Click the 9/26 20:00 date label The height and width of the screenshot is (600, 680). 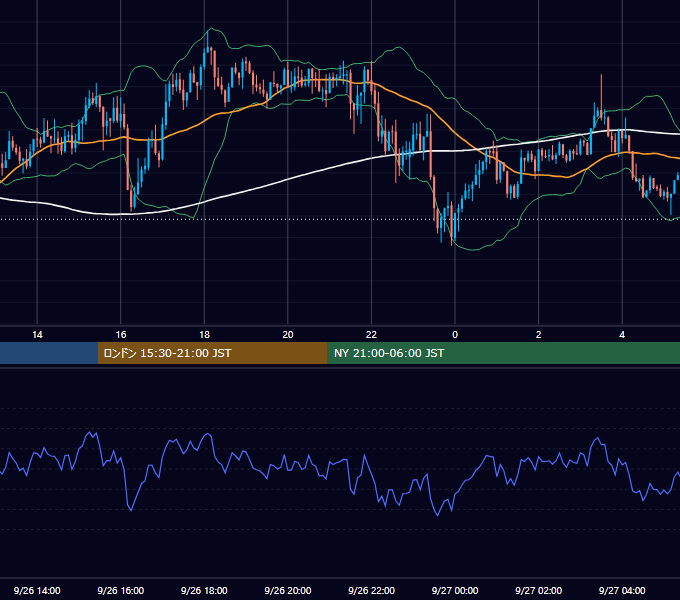[x=288, y=590]
